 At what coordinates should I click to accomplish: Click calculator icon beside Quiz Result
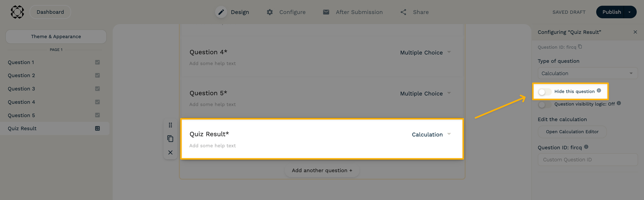tap(98, 128)
